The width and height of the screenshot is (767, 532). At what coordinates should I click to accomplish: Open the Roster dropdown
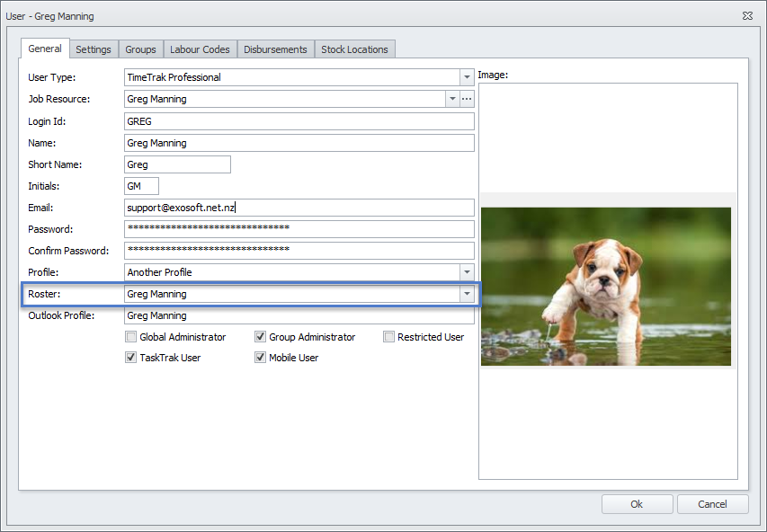click(466, 294)
